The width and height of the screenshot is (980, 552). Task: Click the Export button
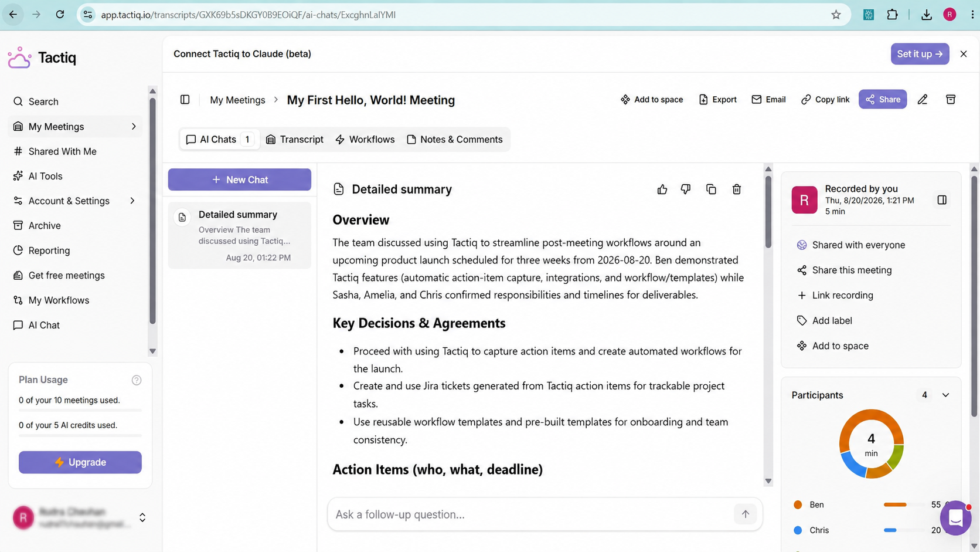tap(718, 100)
